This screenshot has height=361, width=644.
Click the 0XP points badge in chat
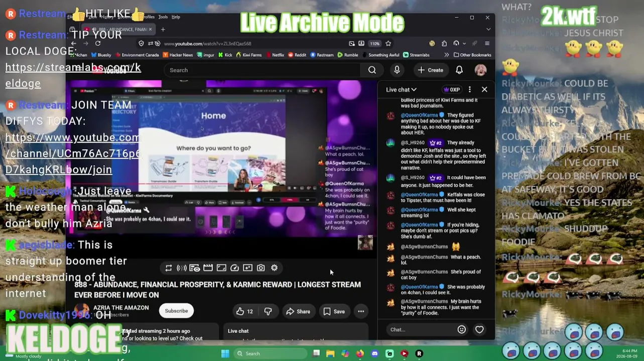(451, 89)
